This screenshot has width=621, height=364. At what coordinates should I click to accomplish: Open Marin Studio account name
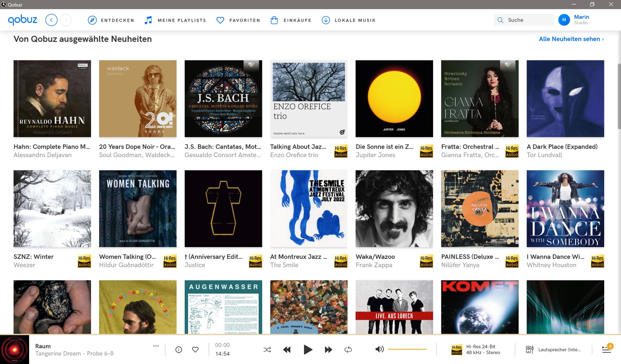581,20
